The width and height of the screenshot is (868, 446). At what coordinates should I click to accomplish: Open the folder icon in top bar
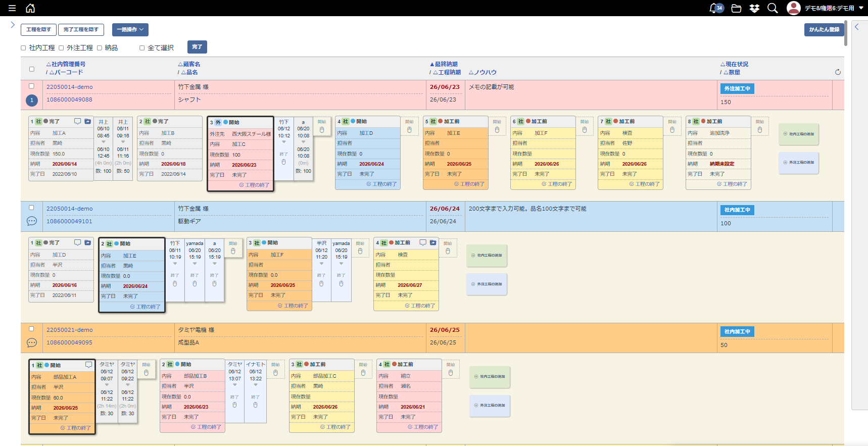click(736, 8)
